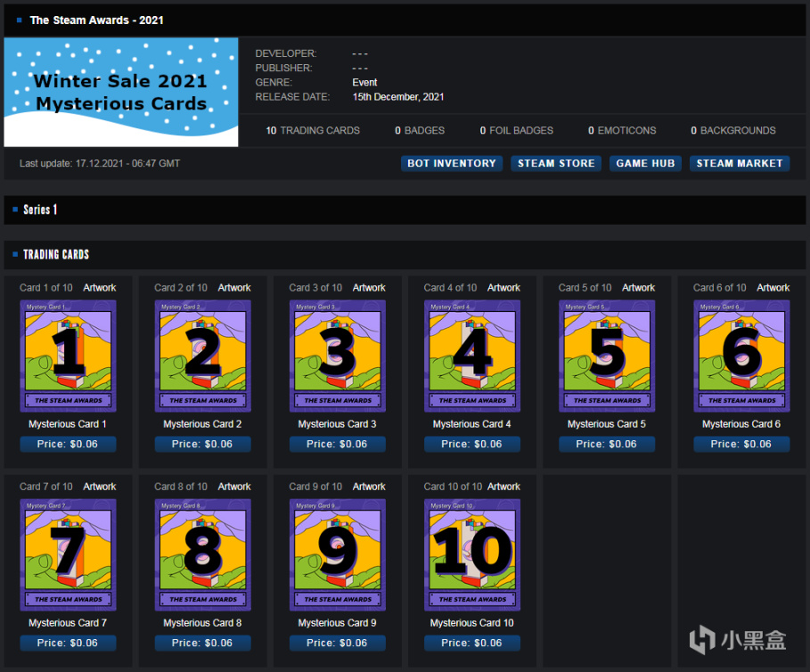
Task: Click Price $0.06 under Mysterious Card 2
Action: 203,444
